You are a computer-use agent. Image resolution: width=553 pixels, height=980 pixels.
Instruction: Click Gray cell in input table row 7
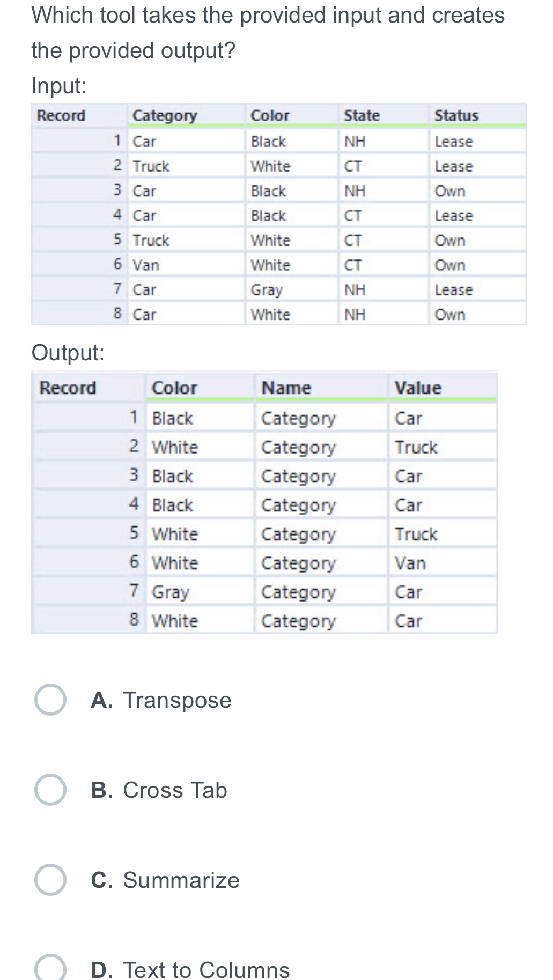(x=266, y=290)
